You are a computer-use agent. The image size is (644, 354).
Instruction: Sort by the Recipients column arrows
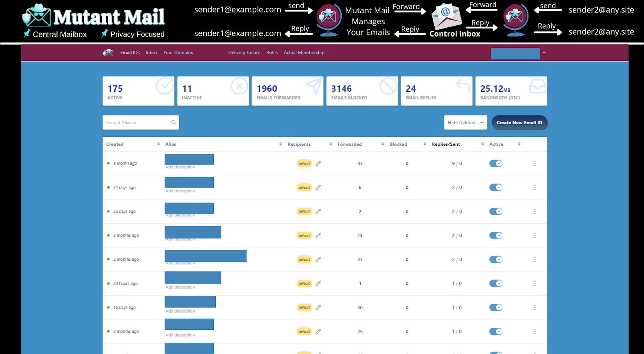pyautogui.click(x=331, y=144)
